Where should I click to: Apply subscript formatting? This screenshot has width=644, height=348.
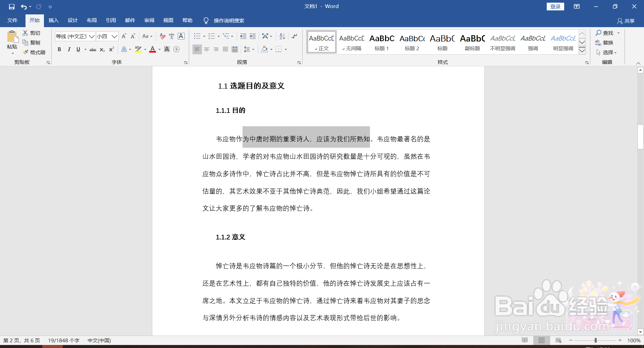click(x=102, y=49)
